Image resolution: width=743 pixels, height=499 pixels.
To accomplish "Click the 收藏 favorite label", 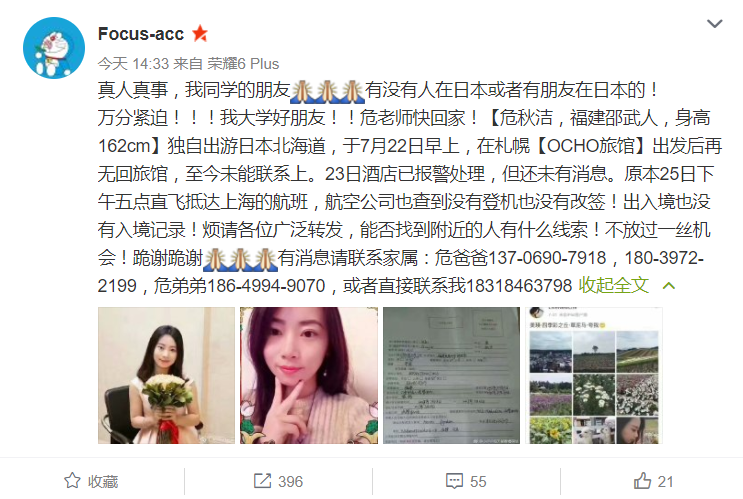I will click(x=103, y=481).
